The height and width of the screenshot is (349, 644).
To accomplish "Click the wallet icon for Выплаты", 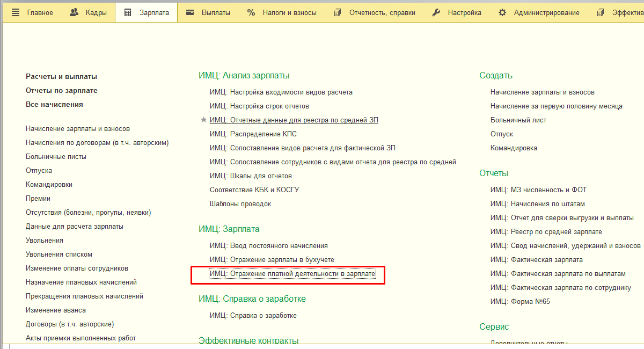I will [x=190, y=12].
